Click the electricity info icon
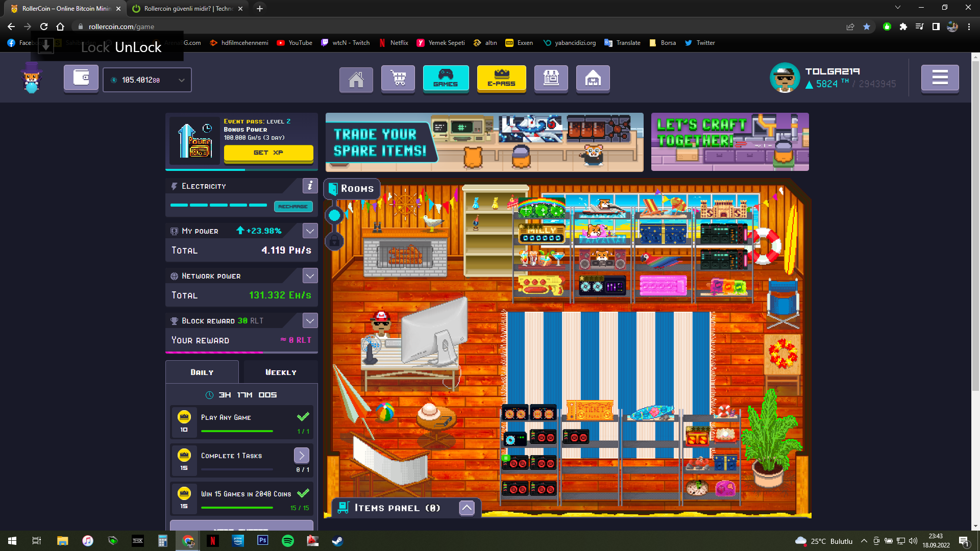Image resolution: width=980 pixels, height=551 pixels. coord(310,186)
